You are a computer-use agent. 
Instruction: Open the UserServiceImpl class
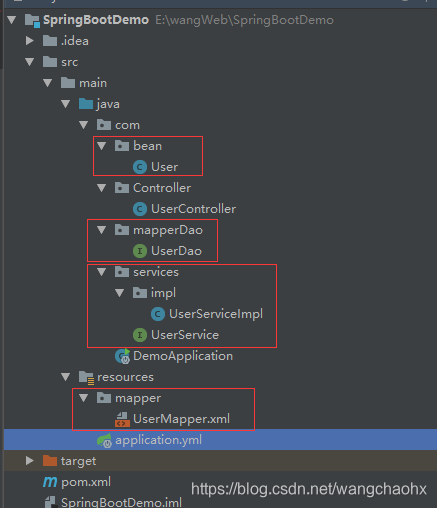coord(216,314)
